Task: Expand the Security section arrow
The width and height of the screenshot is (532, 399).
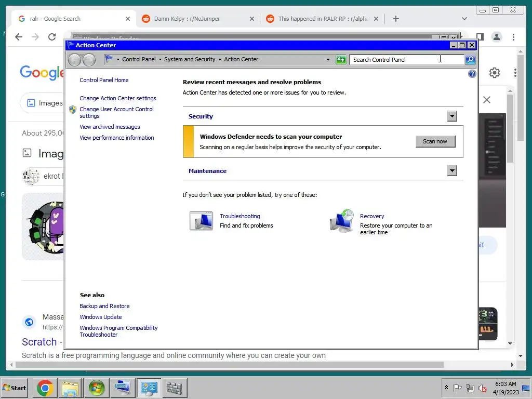Action: pos(452,116)
